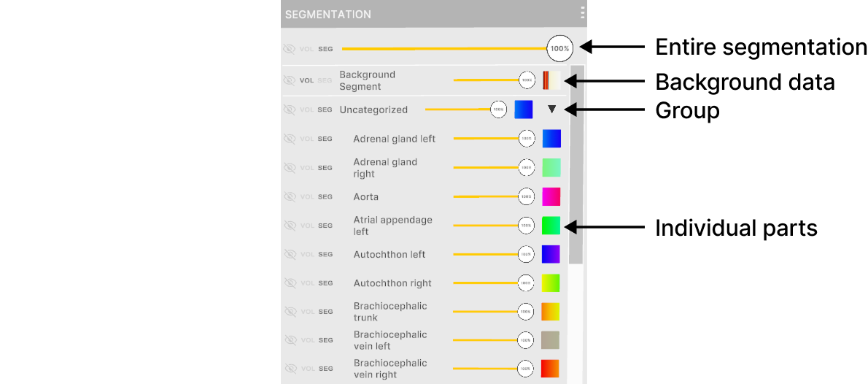Image resolution: width=868 pixels, height=384 pixels.
Task: Toggle visibility of the entire segmentation
Action: [x=290, y=49]
